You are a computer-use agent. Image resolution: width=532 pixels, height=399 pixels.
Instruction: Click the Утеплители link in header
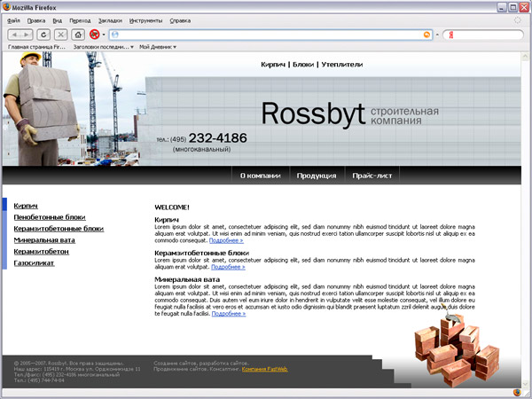click(x=341, y=65)
